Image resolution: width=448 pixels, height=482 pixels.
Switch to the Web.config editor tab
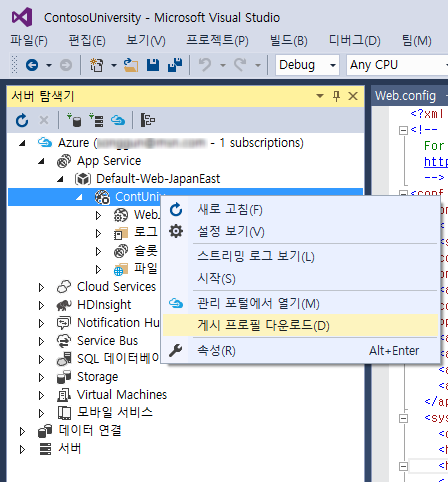pyautogui.click(x=406, y=96)
